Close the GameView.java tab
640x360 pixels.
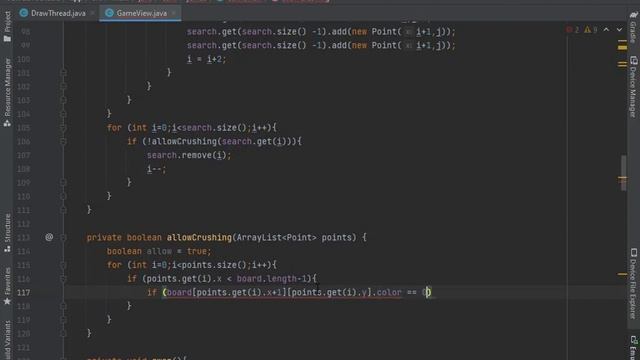[x=174, y=13]
